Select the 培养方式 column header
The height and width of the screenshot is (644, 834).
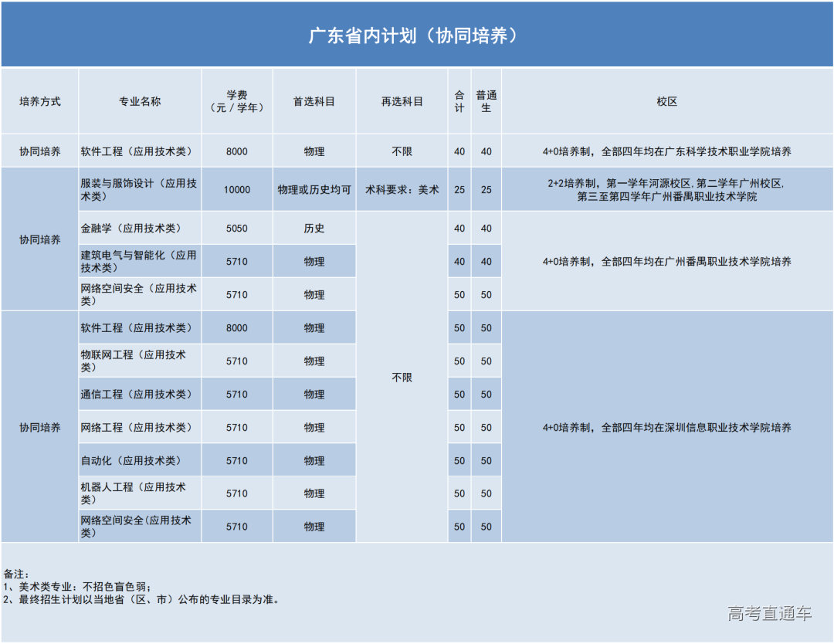(x=40, y=101)
